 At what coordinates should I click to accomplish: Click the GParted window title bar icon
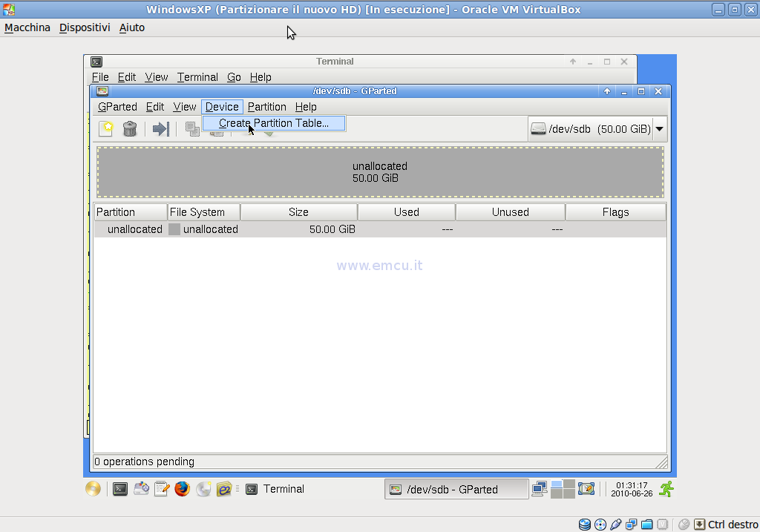click(x=102, y=91)
